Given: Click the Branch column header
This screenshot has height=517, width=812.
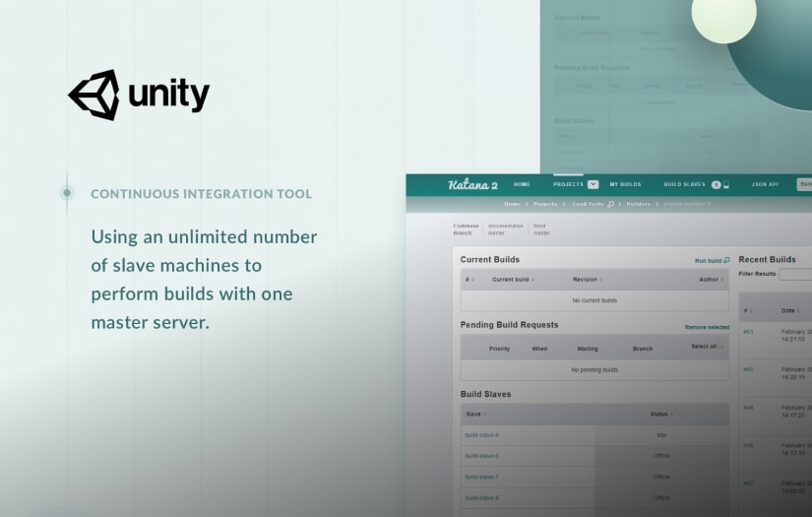Looking at the screenshot, I should tap(643, 350).
